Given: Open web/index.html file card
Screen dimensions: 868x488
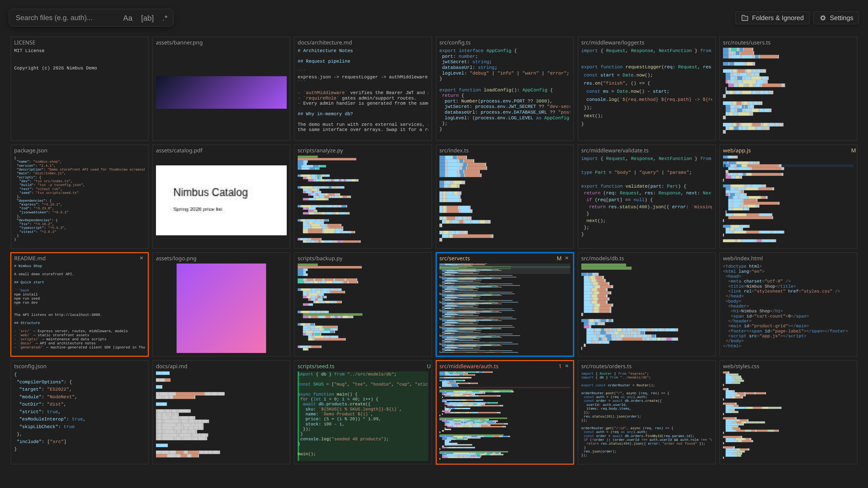Looking at the screenshot, I should [x=788, y=304].
